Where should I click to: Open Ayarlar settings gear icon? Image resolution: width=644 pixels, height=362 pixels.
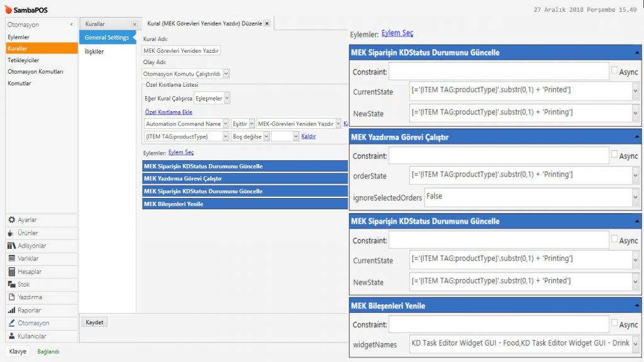click(11, 220)
